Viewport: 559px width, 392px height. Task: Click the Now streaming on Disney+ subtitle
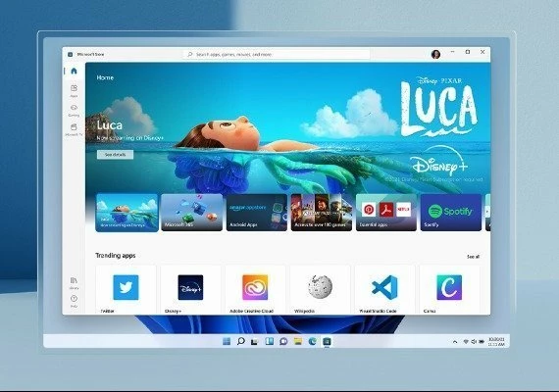(130, 138)
